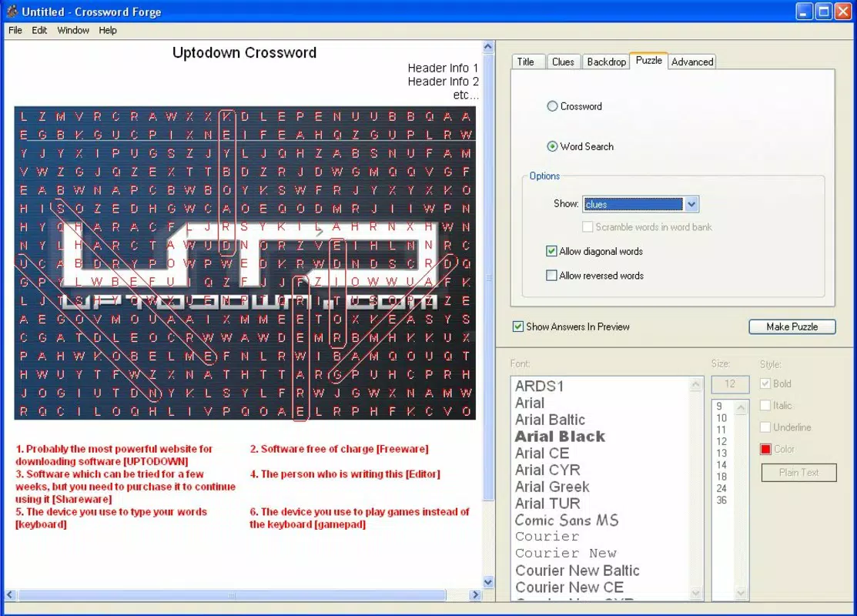Open the File menu
Image resolution: width=857 pixels, height=616 pixels.
[15, 30]
